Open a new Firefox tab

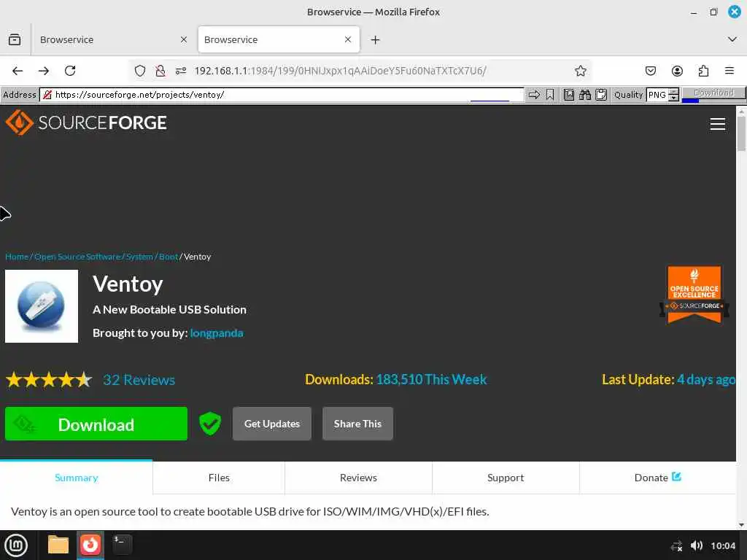(376, 40)
